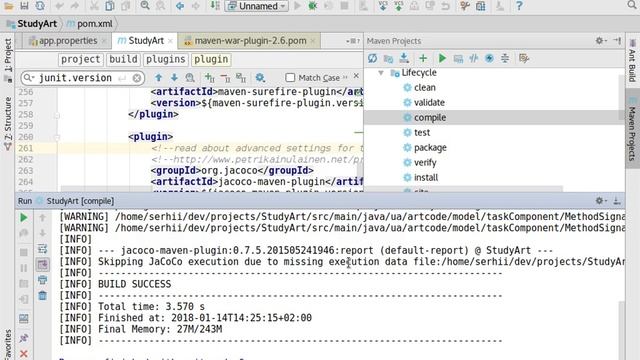Show hidden tabs list dropdown
This screenshot has height=360, width=640.
353,41
